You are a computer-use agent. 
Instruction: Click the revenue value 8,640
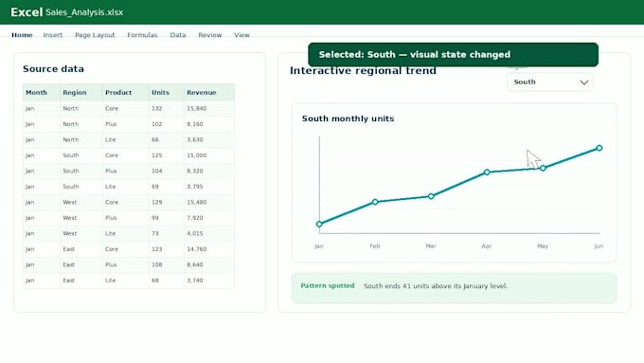pos(195,264)
